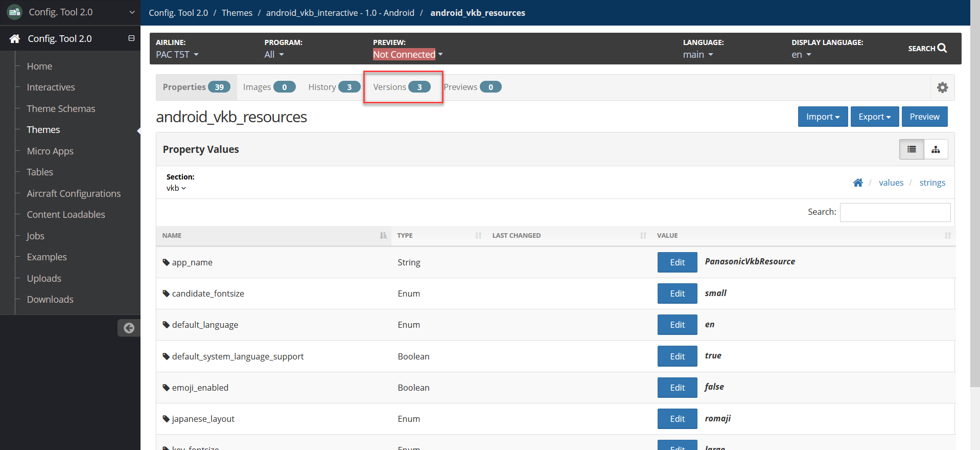Click tag icon beside default_system_language_support
980x450 pixels.
click(166, 356)
